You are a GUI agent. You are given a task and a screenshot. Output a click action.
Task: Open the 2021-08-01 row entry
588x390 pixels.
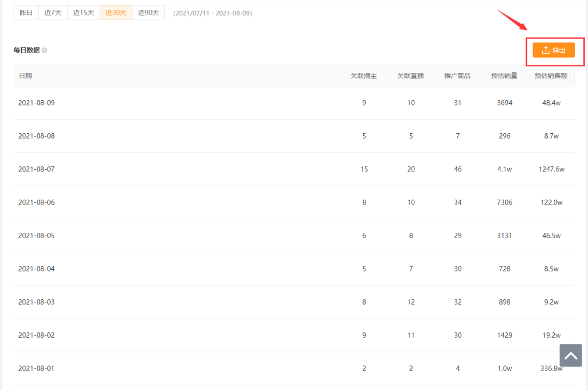pos(36,368)
